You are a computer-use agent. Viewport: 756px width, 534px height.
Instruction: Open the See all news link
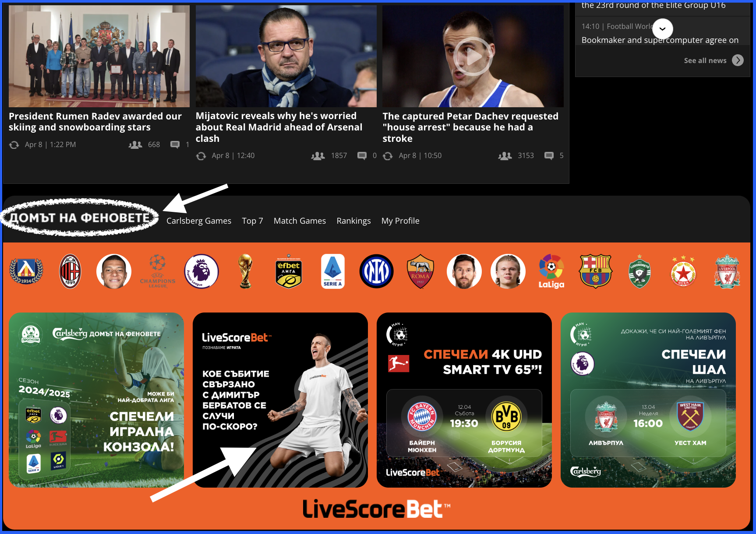(x=705, y=60)
